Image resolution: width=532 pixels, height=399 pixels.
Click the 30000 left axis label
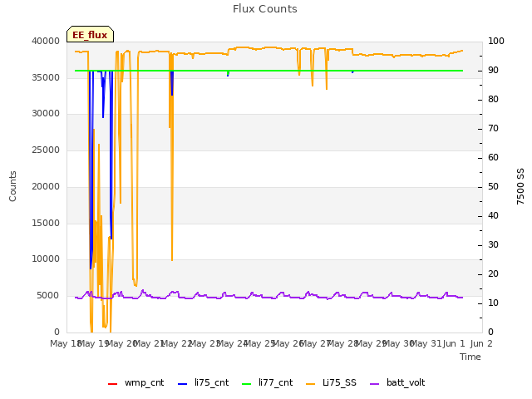pyautogui.click(x=46, y=114)
